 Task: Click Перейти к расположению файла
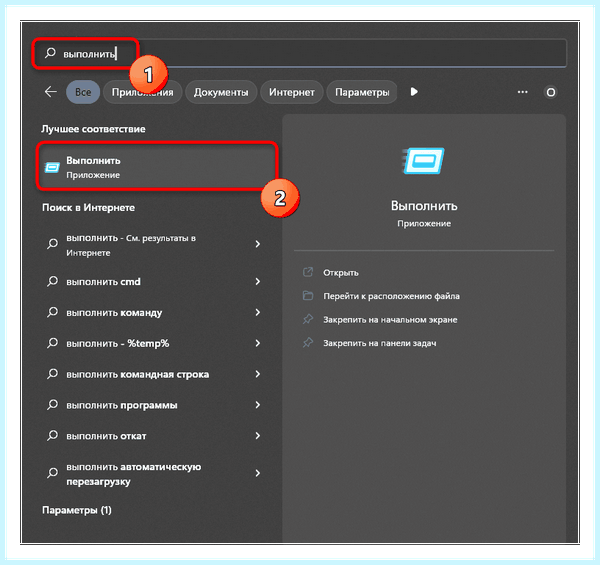(x=391, y=296)
